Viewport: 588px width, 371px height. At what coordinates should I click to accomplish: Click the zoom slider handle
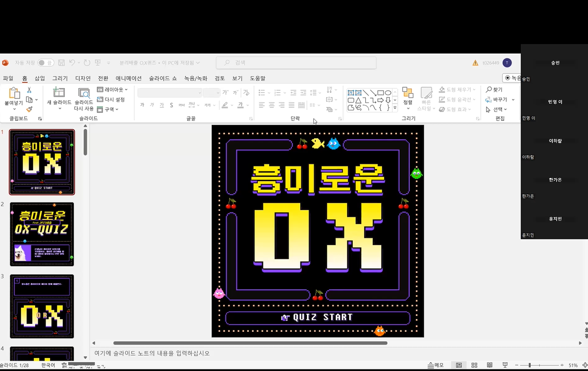tap(530, 365)
